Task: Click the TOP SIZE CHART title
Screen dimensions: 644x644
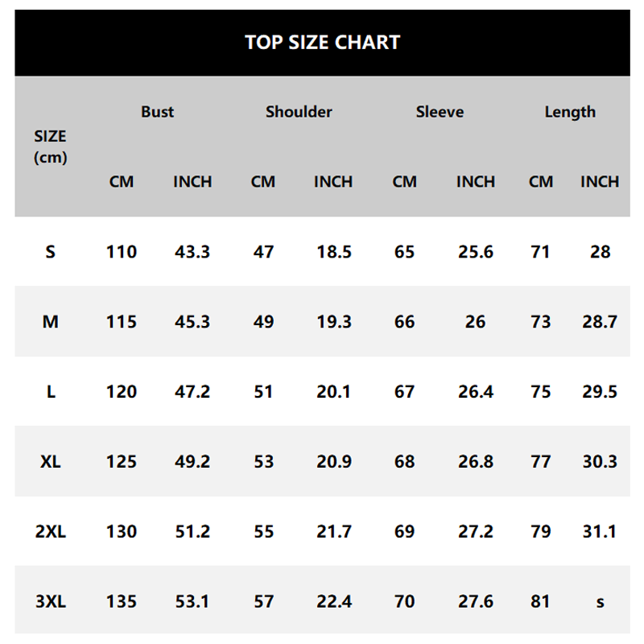Action: 322,43
